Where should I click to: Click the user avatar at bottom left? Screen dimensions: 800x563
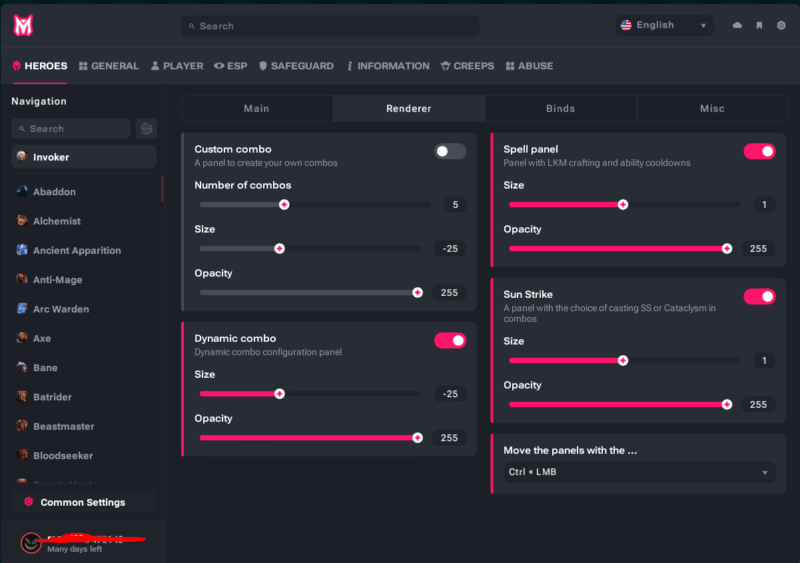coord(31,543)
